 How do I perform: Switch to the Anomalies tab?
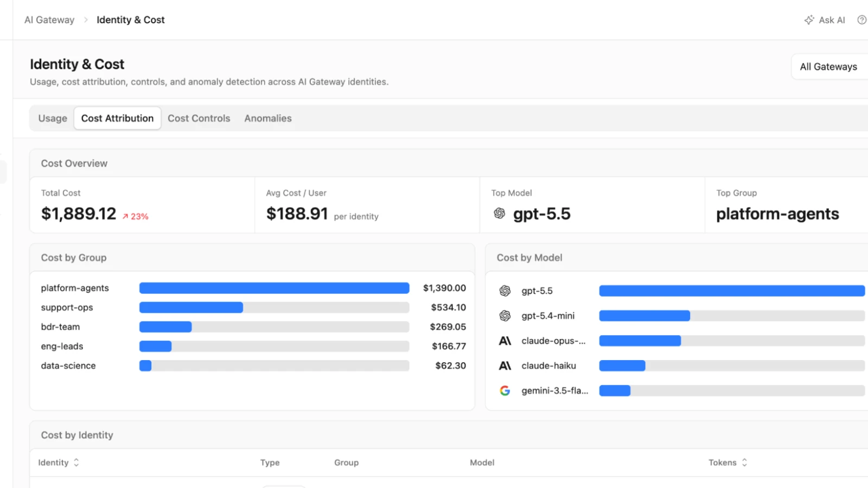pyautogui.click(x=267, y=118)
